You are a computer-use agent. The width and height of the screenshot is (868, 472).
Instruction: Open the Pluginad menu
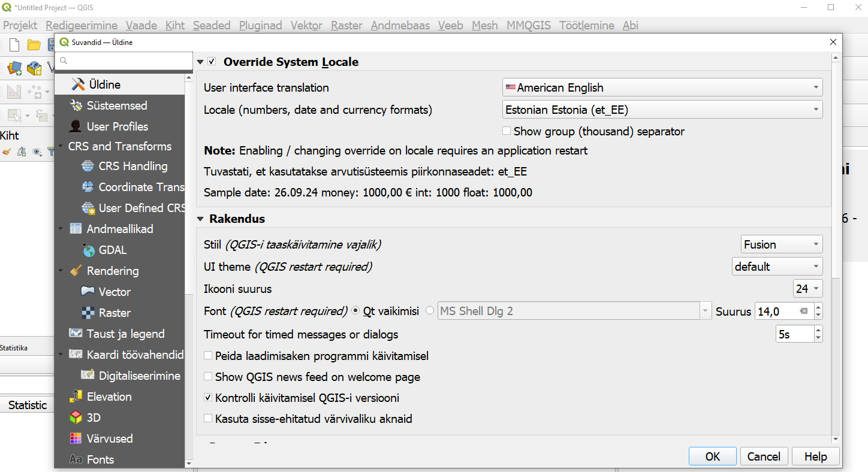click(260, 25)
